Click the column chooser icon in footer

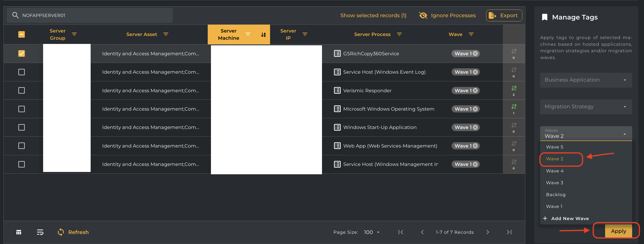19,232
